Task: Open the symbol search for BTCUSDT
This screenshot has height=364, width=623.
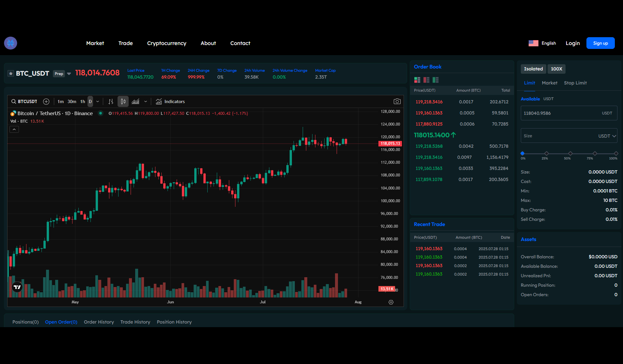Action: point(13,101)
